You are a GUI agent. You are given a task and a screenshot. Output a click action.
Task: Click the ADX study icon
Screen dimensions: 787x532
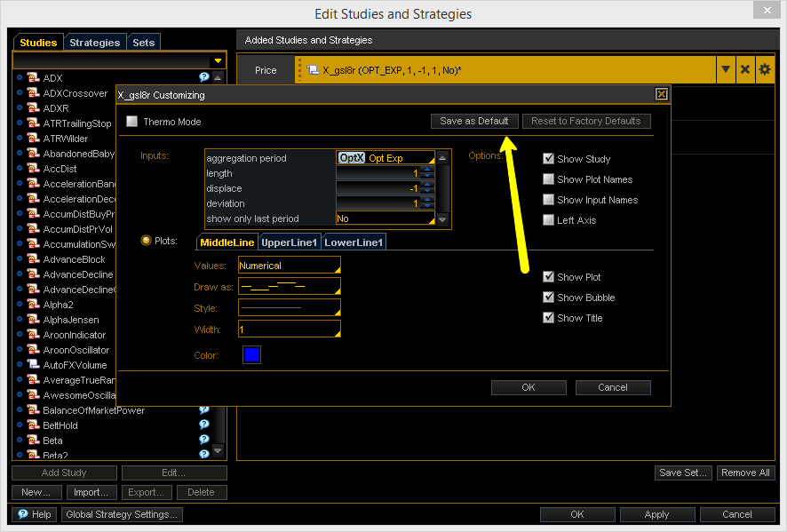click(33, 78)
